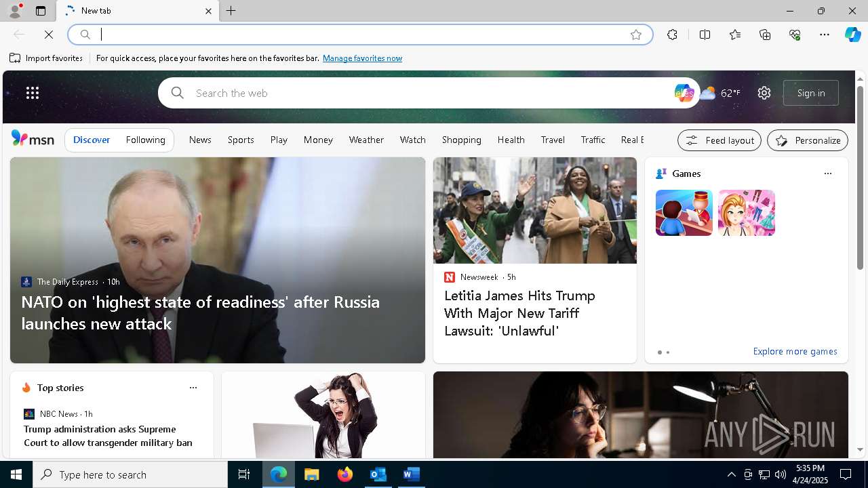The height and width of the screenshot is (488, 868).
Task: Click the Search the web box
Action: pyautogui.click(x=427, y=93)
